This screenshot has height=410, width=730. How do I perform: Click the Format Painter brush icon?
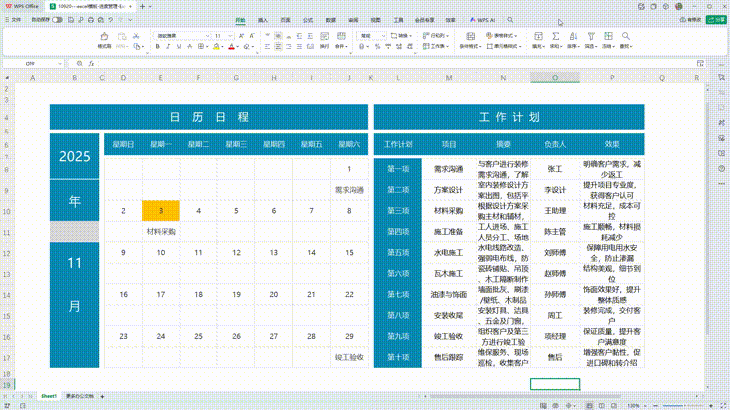click(x=104, y=38)
